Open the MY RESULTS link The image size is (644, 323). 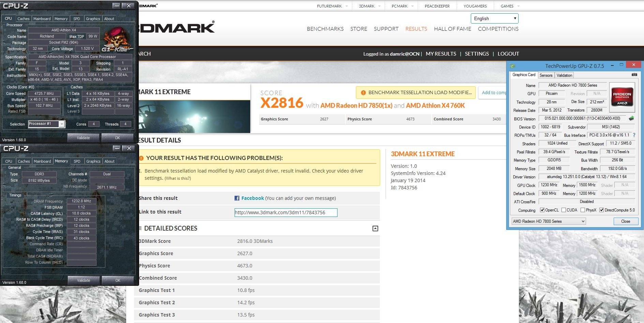pyautogui.click(x=441, y=54)
